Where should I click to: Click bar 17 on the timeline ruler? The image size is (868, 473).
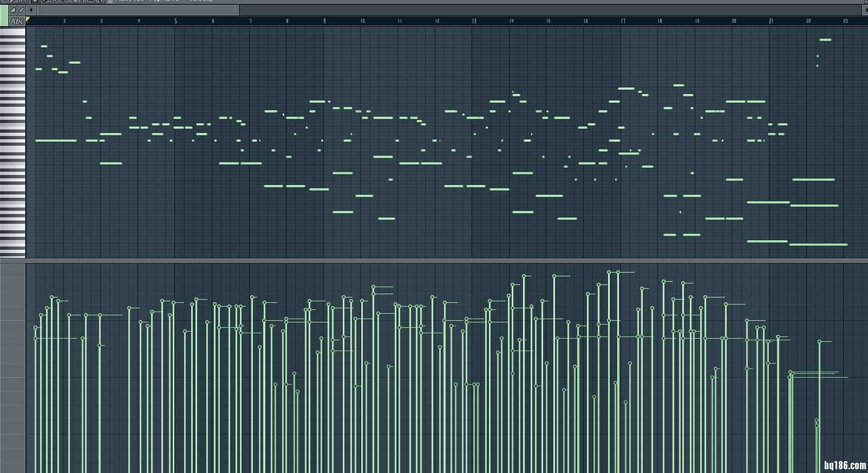[x=623, y=21]
